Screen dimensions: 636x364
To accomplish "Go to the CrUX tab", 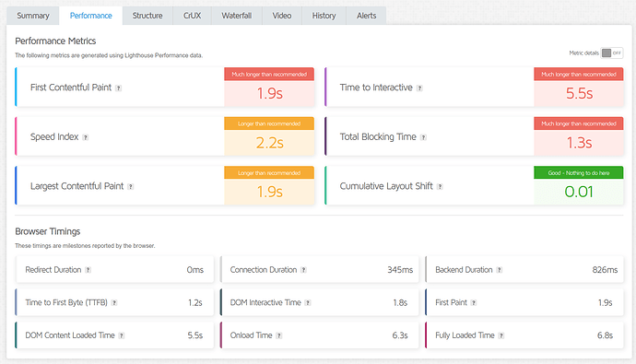I will pyautogui.click(x=193, y=16).
